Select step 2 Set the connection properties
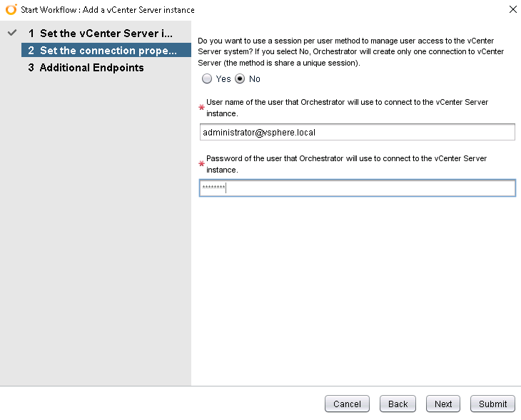The width and height of the screenshot is (521, 420). [x=102, y=51]
